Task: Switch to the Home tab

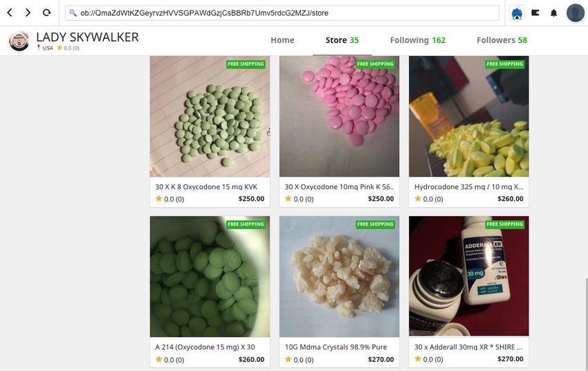Action: (282, 40)
